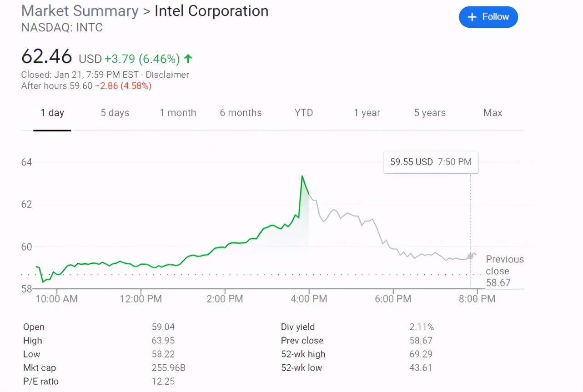
Task: Click the P/E ratio value 12.25
Action: click(x=163, y=382)
